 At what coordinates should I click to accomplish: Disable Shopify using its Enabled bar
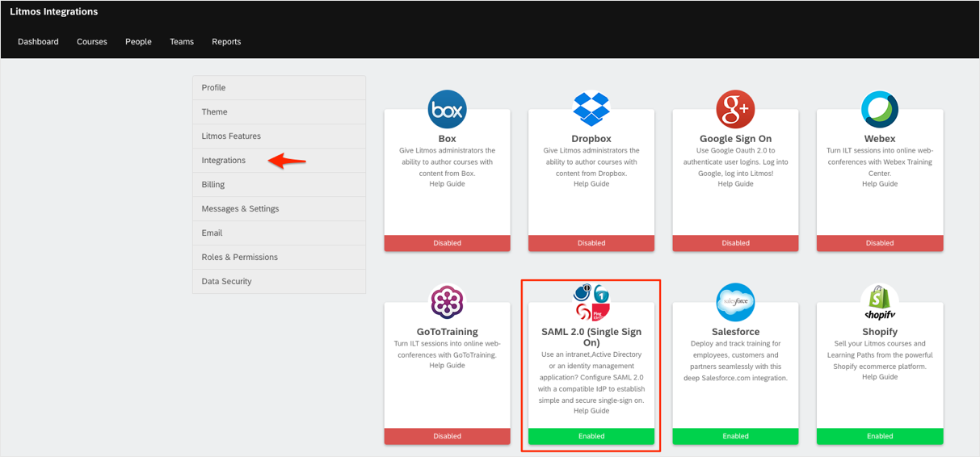point(880,436)
